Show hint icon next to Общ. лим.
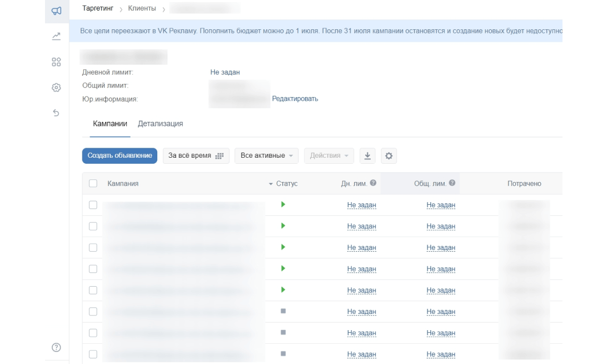 pos(452,183)
